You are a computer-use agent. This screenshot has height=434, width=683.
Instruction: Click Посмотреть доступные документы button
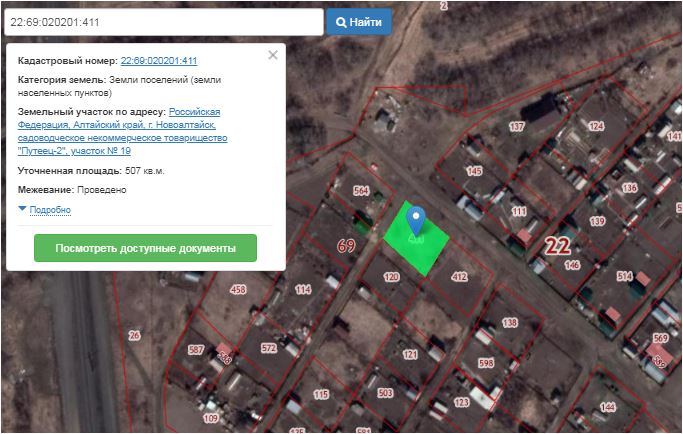tap(145, 248)
